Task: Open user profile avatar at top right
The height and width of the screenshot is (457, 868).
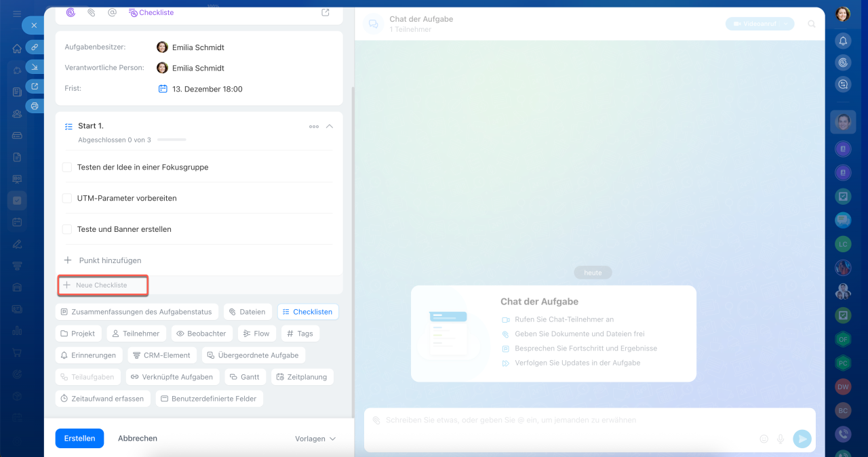Action: point(843,14)
